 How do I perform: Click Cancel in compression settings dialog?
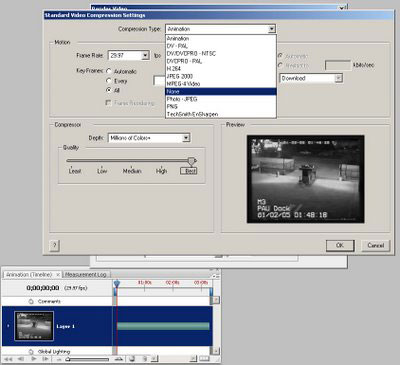pos(376,245)
